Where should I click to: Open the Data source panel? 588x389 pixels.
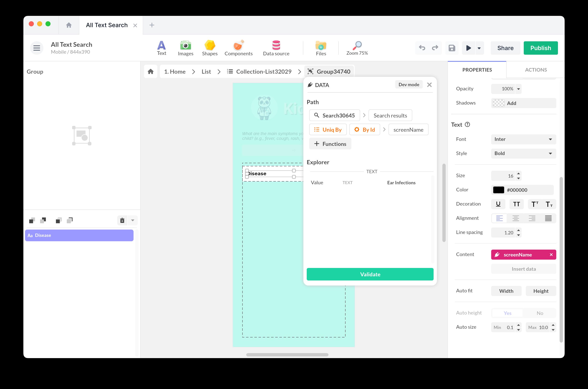(276, 48)
